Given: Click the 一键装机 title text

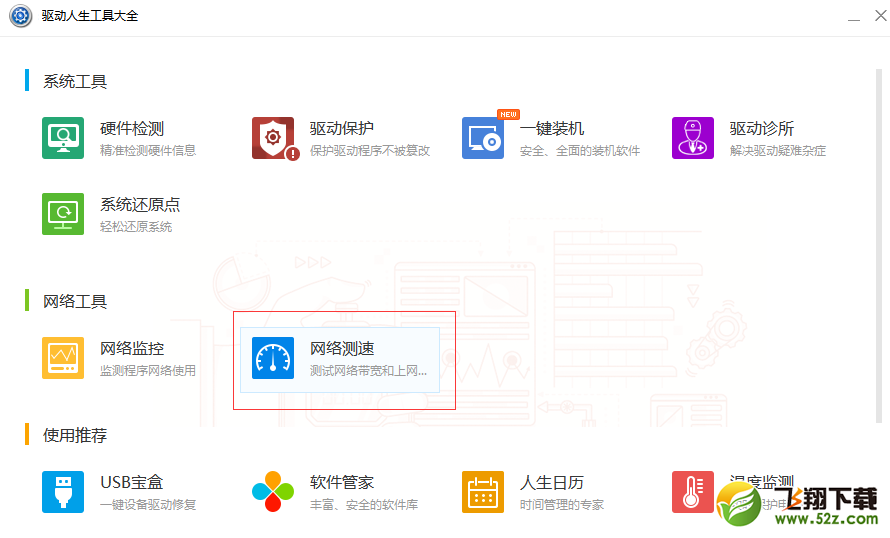Looking at the screenshot, I should point(552,129).
